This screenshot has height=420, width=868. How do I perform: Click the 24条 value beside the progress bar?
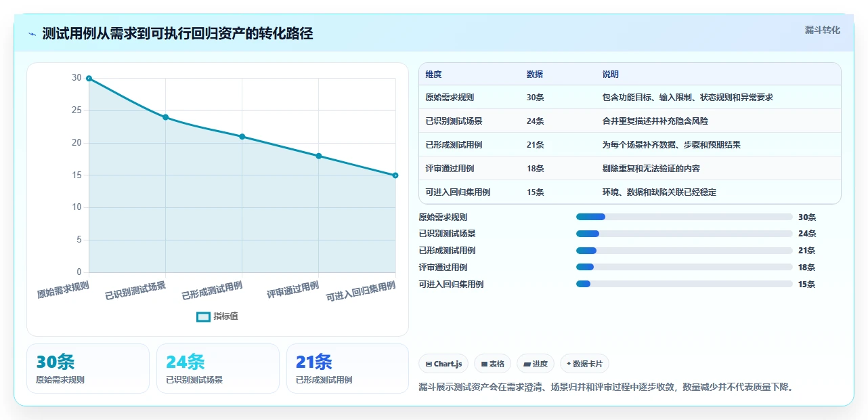(x=807, y=234)
